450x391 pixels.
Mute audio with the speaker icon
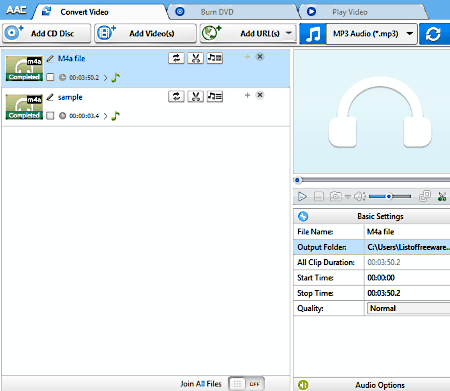pyautogui.click(x=359, y=197)
